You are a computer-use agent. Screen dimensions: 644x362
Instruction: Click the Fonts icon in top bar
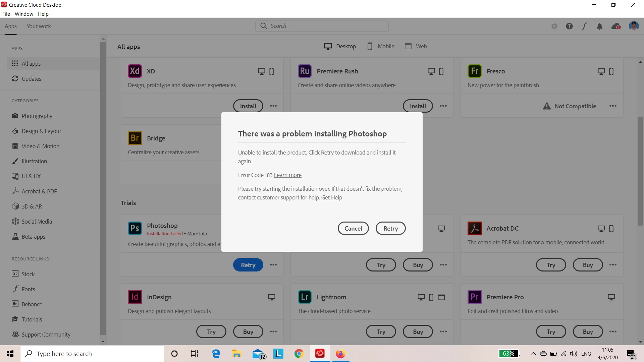point(584,26)
